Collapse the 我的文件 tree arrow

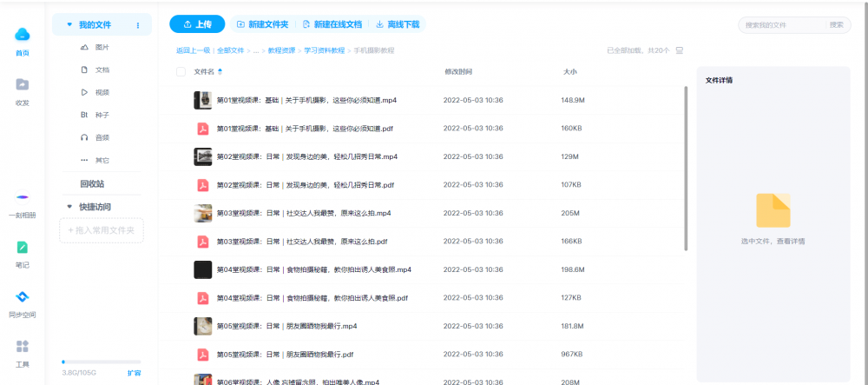[69, 25]
